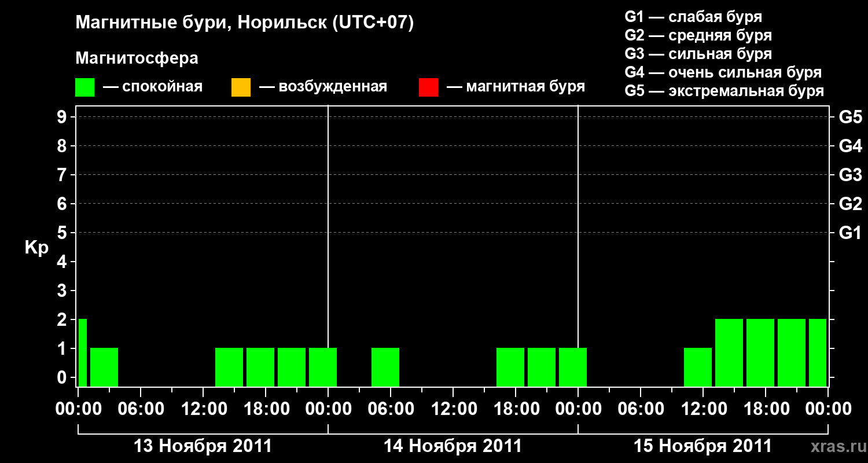Click the G3 label on the right axis
This screenshot has width=868, height=463.
click(x=851, y=175)
